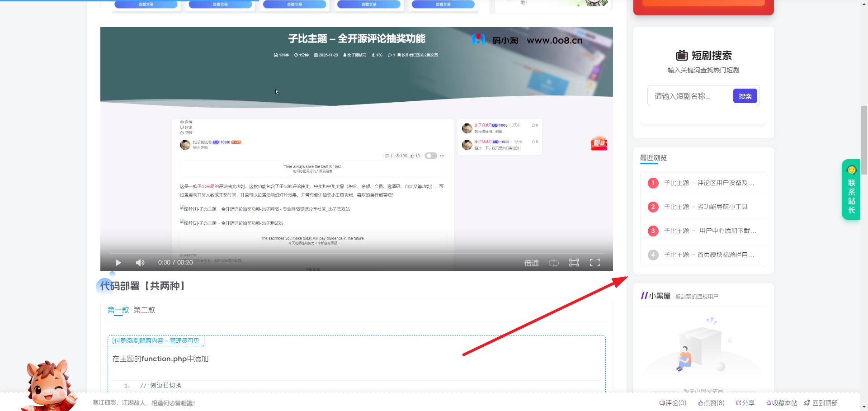
Task: Open 子比主题 – 多功能导航小工具 recent item
Action: 706,207
